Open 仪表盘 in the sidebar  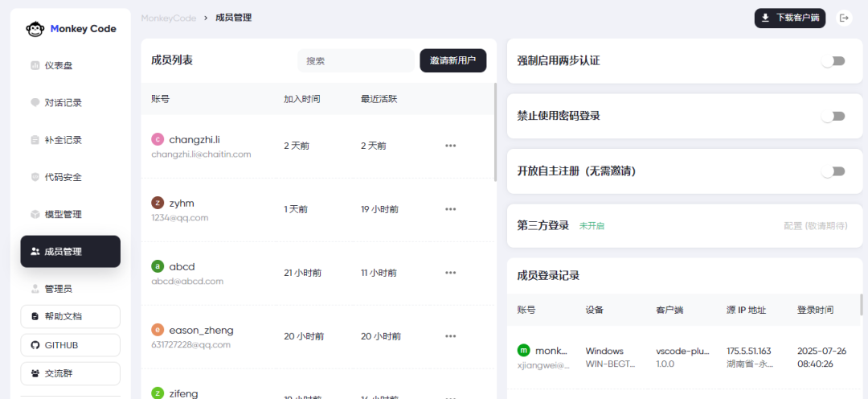[70, 65]
